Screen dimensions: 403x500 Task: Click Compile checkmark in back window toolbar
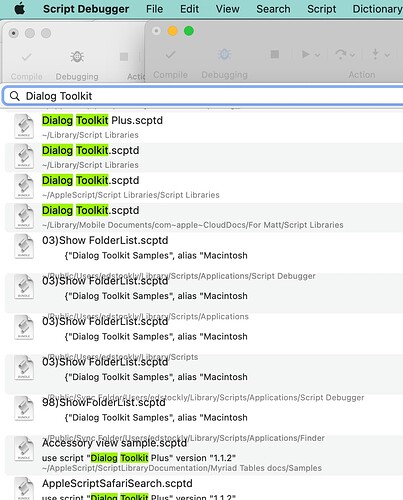click(27, 57)
